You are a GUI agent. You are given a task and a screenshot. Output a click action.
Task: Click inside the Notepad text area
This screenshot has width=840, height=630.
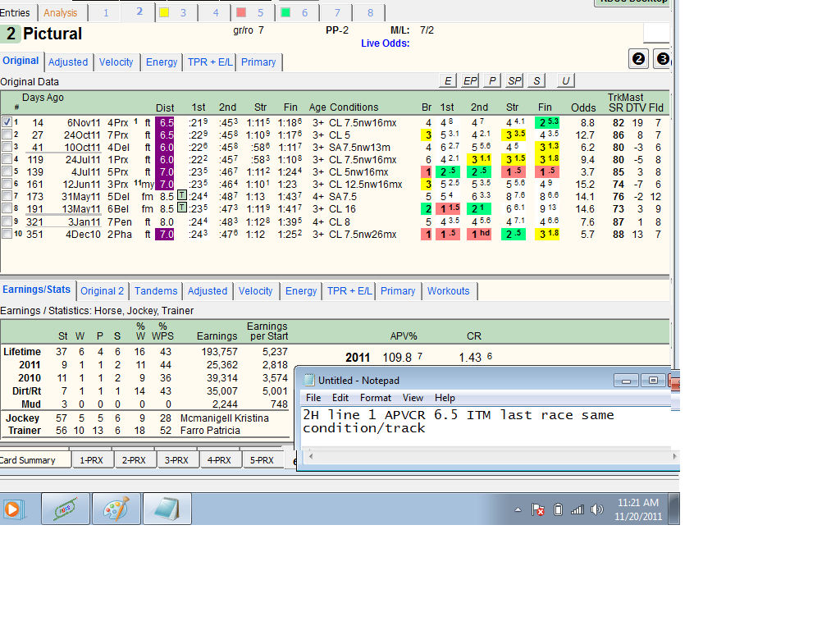pos(486,427)
